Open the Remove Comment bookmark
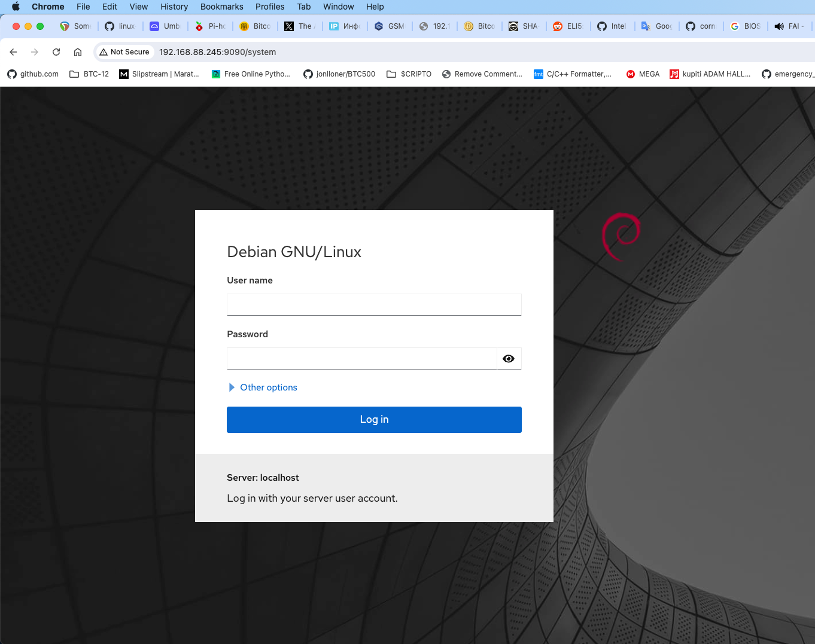This screenshot has width=815, height=644. point(482,74)
